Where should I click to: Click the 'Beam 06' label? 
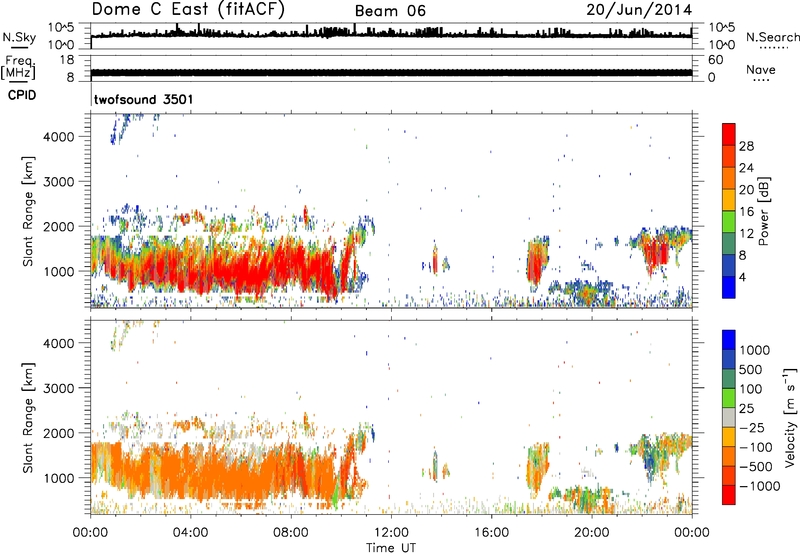pos(390,11)
